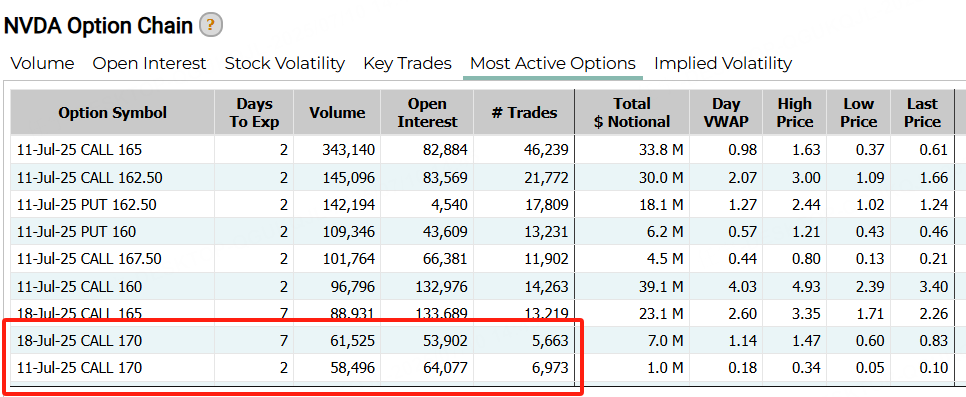
Task: Click the High Price column header
Action: [x=795, y=113]
